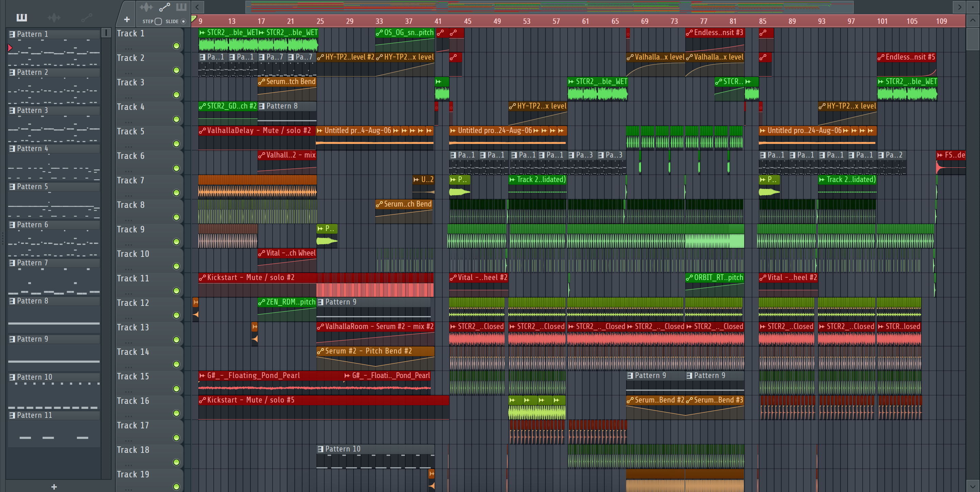
Task: Click the automation icon of the ORBIT_RT..pitch clip
Action: click(x=689, y=278)
